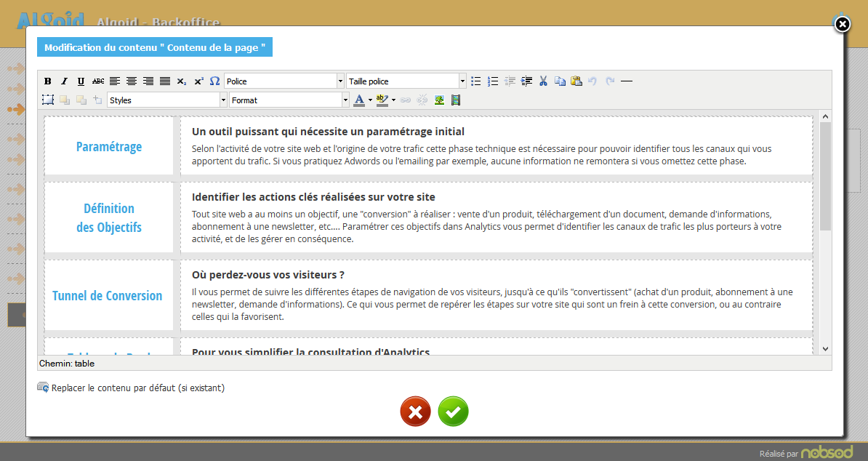Click the 'Paramétrage' heading cell
The image size is (868, 461).
[109, 146]
